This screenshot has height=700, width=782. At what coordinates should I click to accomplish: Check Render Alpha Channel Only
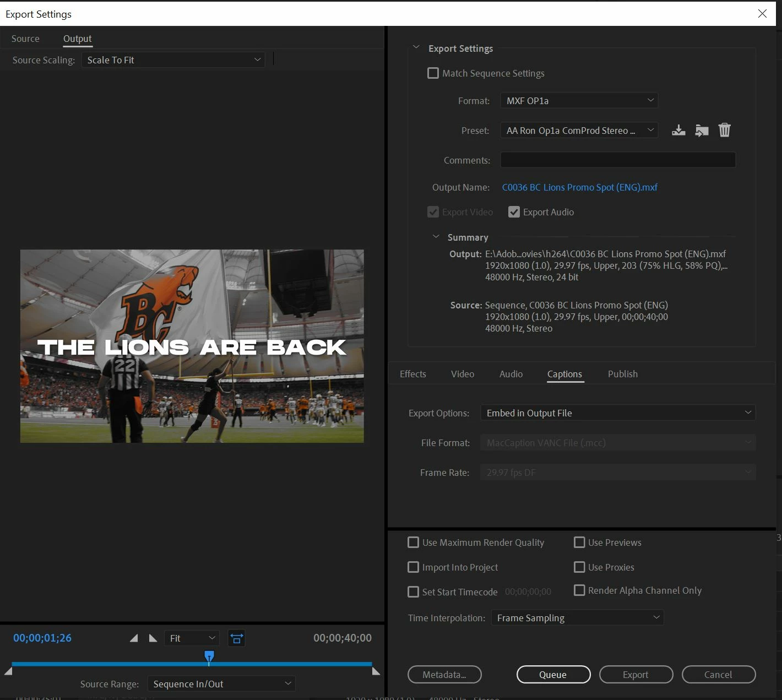pyautogui.click(x=579, y=590)
